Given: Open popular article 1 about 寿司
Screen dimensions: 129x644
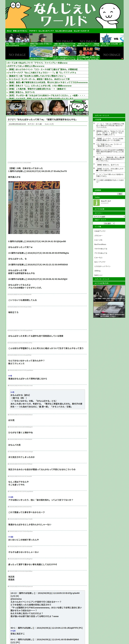Looking at the screenshot, I should 110,125.
